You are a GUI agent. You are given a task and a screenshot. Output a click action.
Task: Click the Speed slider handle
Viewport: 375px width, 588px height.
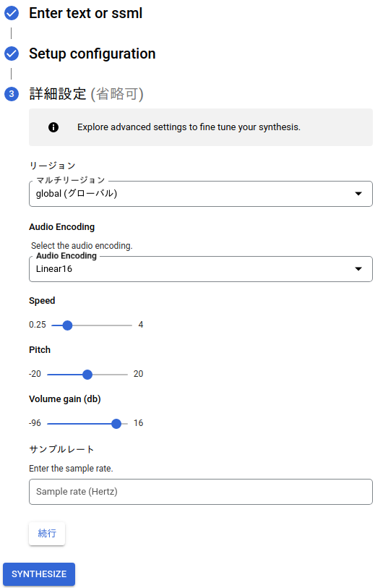click(67, 325)
